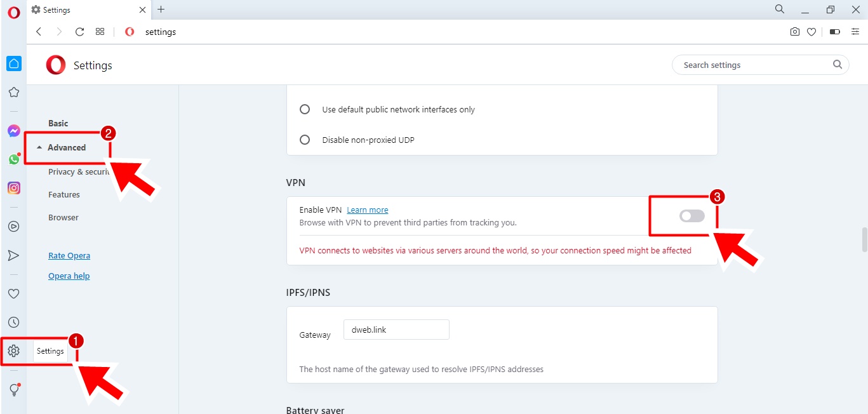
Task: Open the snapshot camera tool
Action: click(x=794, y=32)
